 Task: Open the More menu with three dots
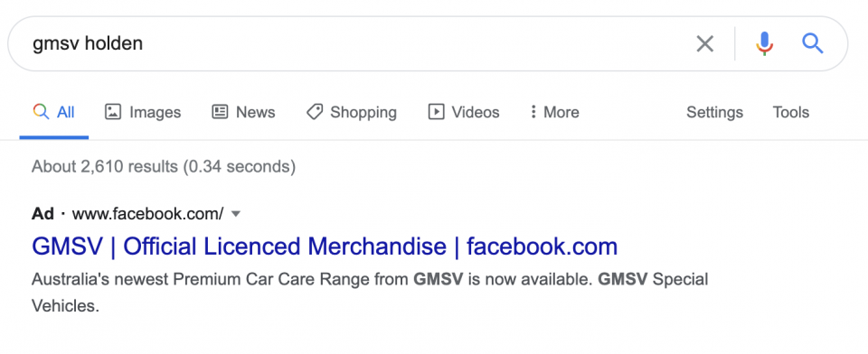tap(533, 112)
